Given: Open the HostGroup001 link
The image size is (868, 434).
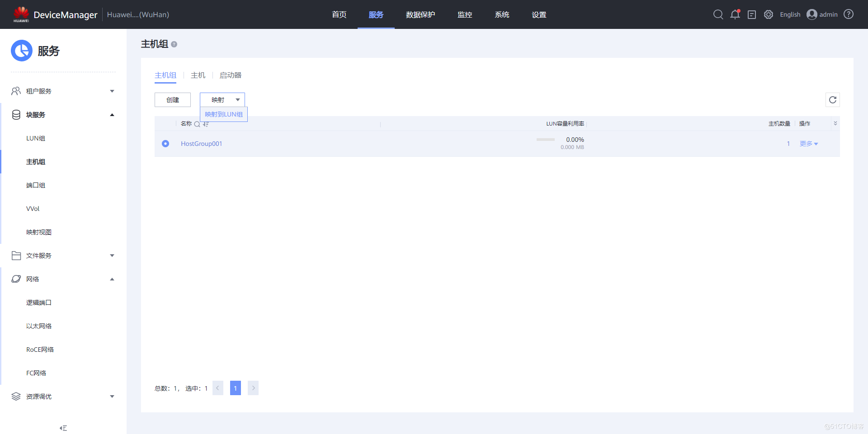Looking at the screenshot, I should click(x=202, y=144).
